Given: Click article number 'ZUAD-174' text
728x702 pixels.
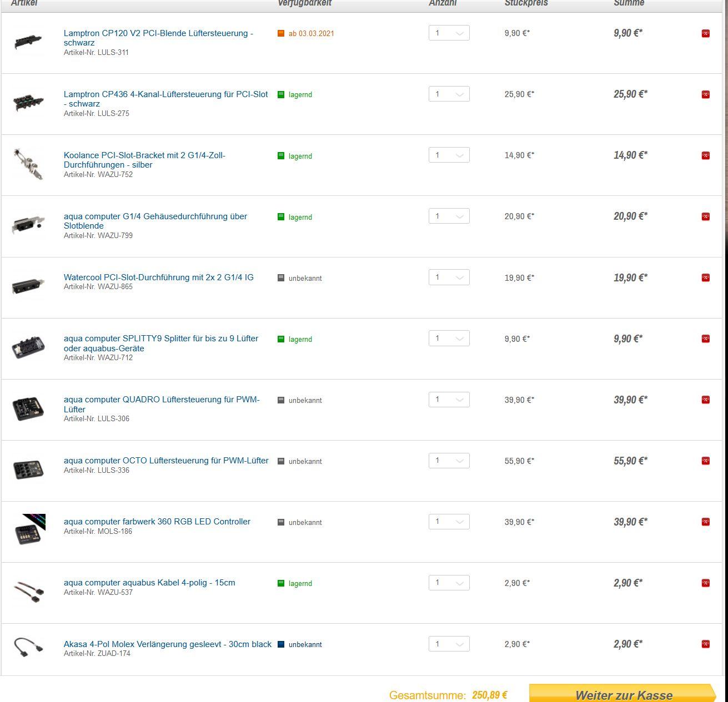Looking at the screenshot, I should tap(114, 653).
